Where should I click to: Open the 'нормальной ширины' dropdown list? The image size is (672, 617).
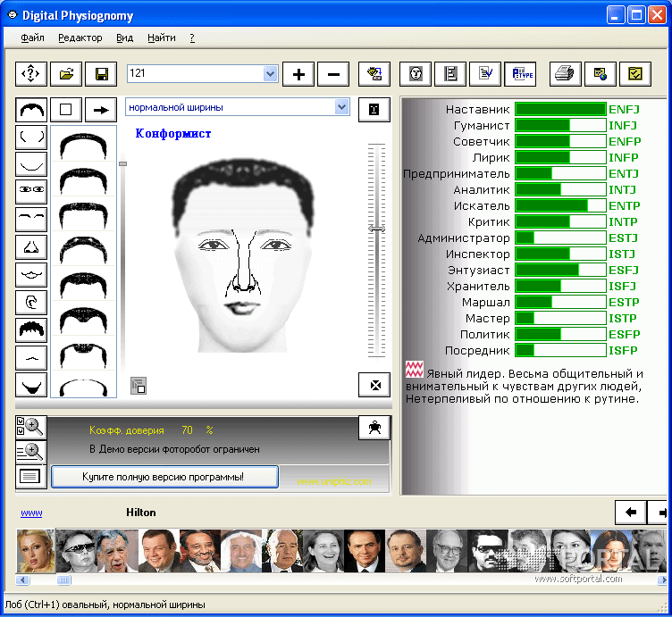(341, 107)
